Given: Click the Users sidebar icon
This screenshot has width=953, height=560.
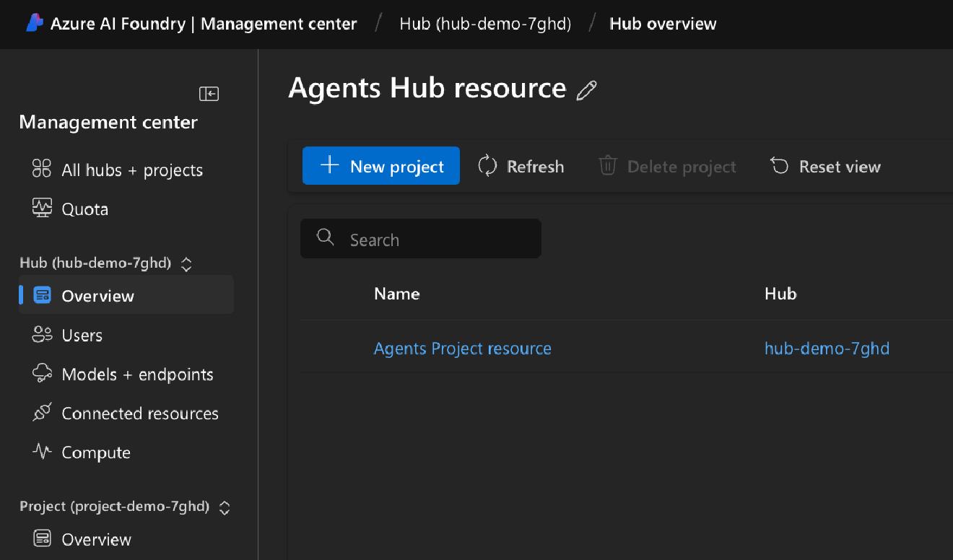Looking at the screenshot, I should tap(41, 334).
